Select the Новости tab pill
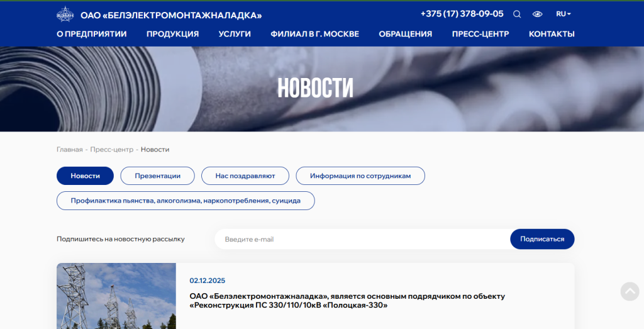 (x=85, y=176)
